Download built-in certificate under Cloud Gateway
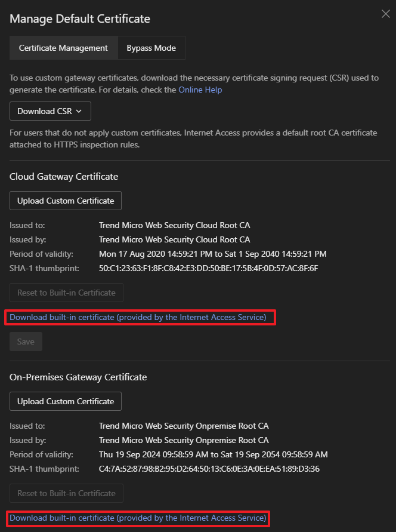396x532 pixels. tap(138, 317)
